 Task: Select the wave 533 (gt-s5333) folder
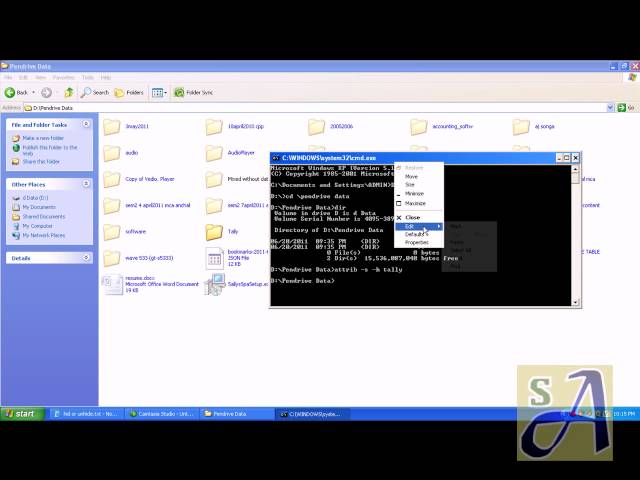click(138, 258)
